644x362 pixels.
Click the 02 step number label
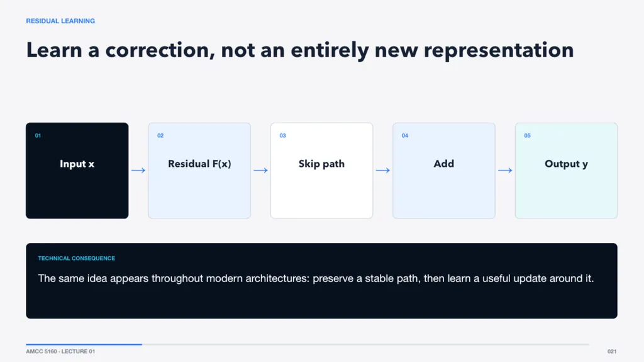point(160,136)
